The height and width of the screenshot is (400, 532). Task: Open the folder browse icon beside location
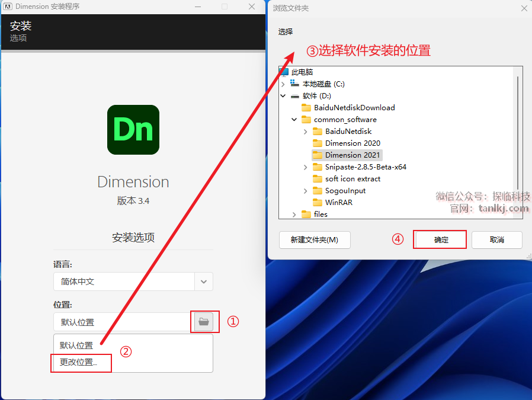[204, 321]
